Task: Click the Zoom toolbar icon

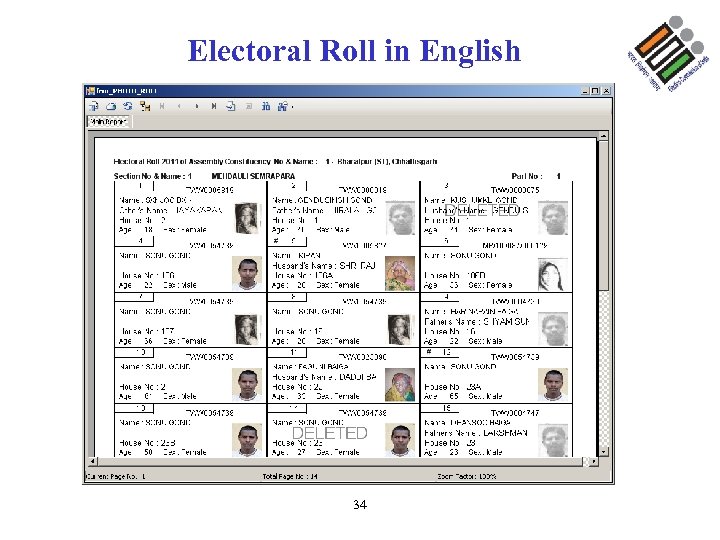Action: click(282, 107)
